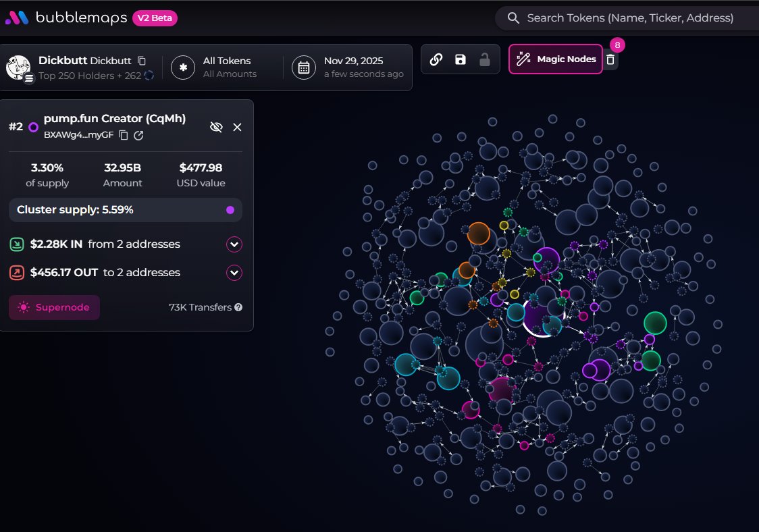Click the list badge on token avatar
Screen dimensions: 759x532
[29, 78]
